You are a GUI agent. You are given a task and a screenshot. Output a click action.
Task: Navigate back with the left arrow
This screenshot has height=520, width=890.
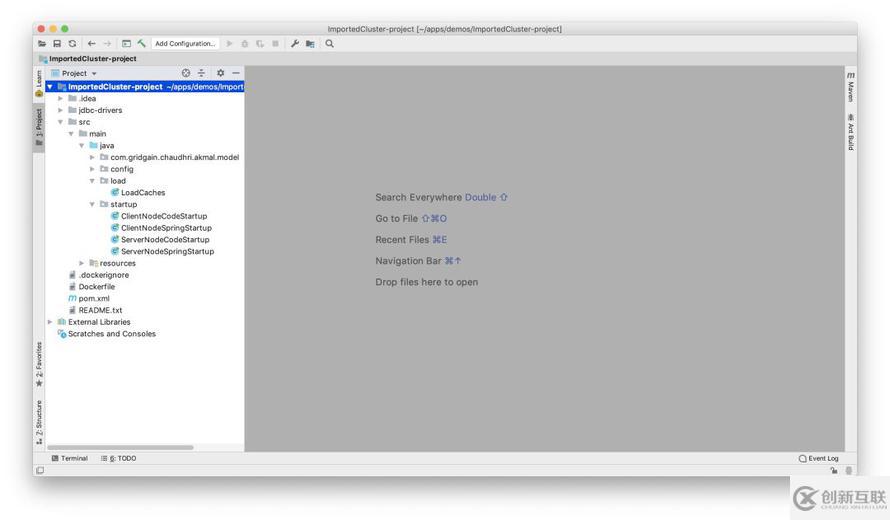(x=91, y=44)
